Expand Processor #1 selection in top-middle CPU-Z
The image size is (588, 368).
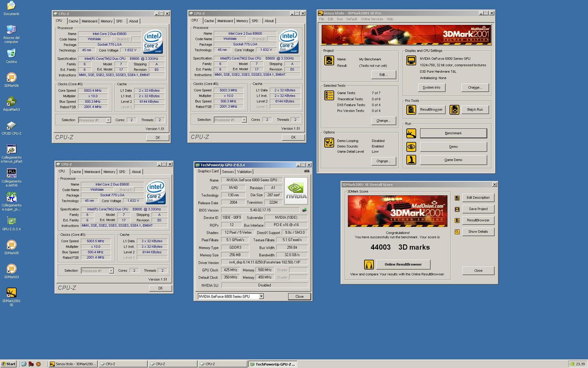[244, 120]
